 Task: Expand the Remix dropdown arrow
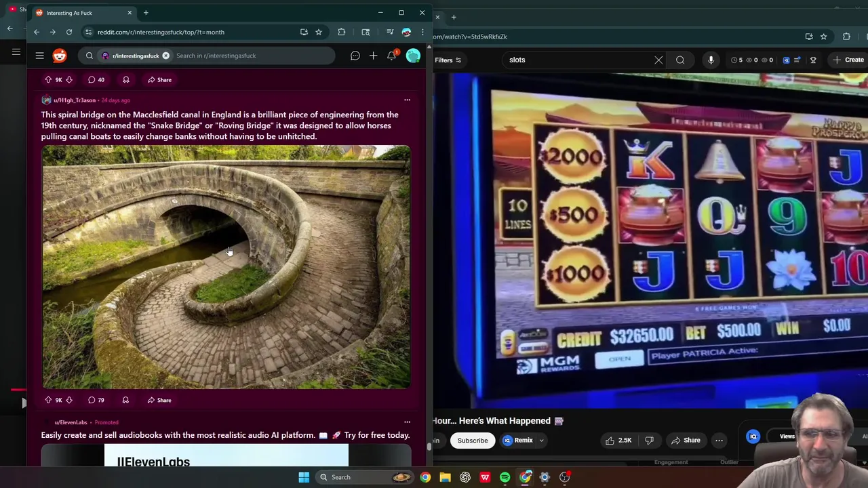click(541, 441)
